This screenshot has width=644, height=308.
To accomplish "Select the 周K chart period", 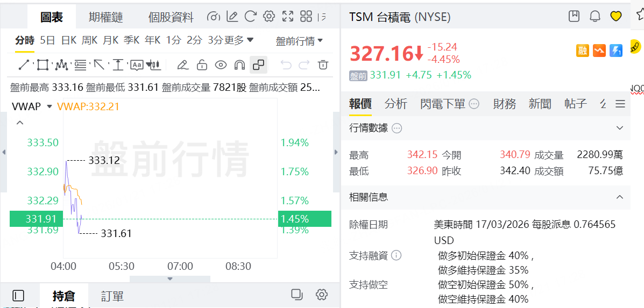I will [x=89, y=40].
